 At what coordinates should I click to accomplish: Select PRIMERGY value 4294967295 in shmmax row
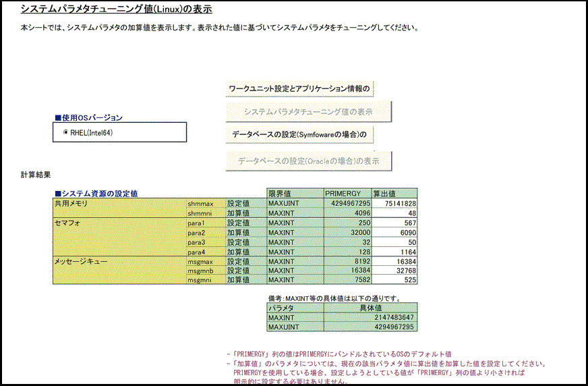(348, 203)
